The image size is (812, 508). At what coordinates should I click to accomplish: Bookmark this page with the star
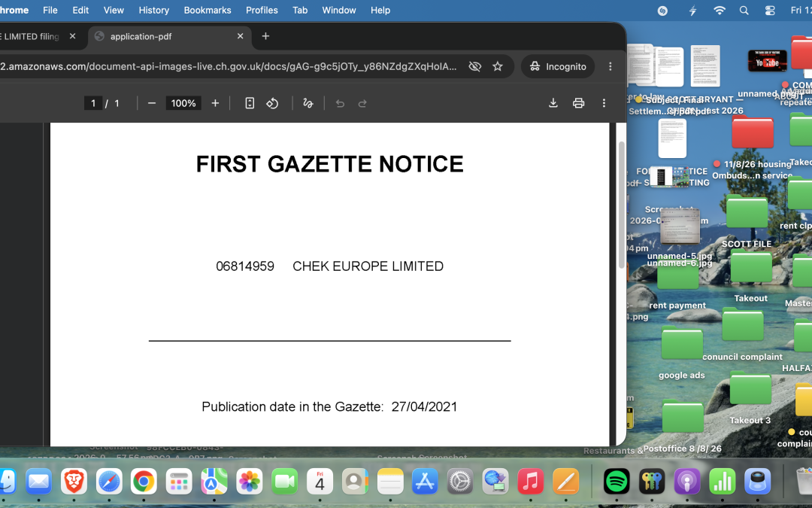498,66
